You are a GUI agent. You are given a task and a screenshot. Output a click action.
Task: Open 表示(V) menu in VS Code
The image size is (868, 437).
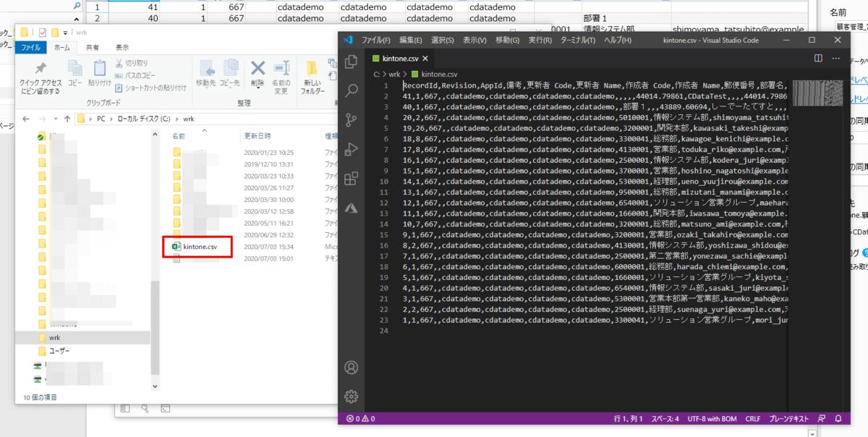(475, 40)
